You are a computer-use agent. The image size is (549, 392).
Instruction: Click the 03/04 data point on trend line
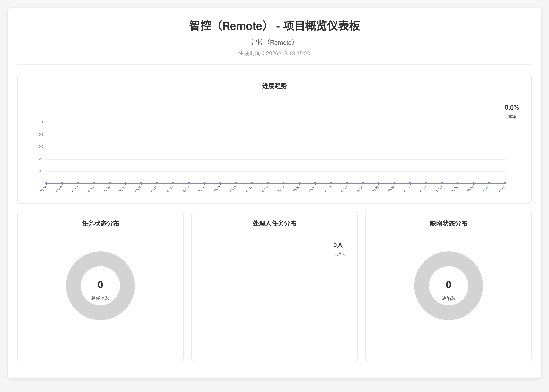46,183
